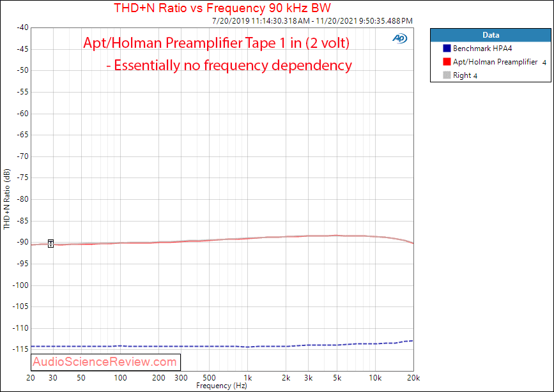Select the Apt/Holman Preamplifier legend label

(x=495, y=62)
